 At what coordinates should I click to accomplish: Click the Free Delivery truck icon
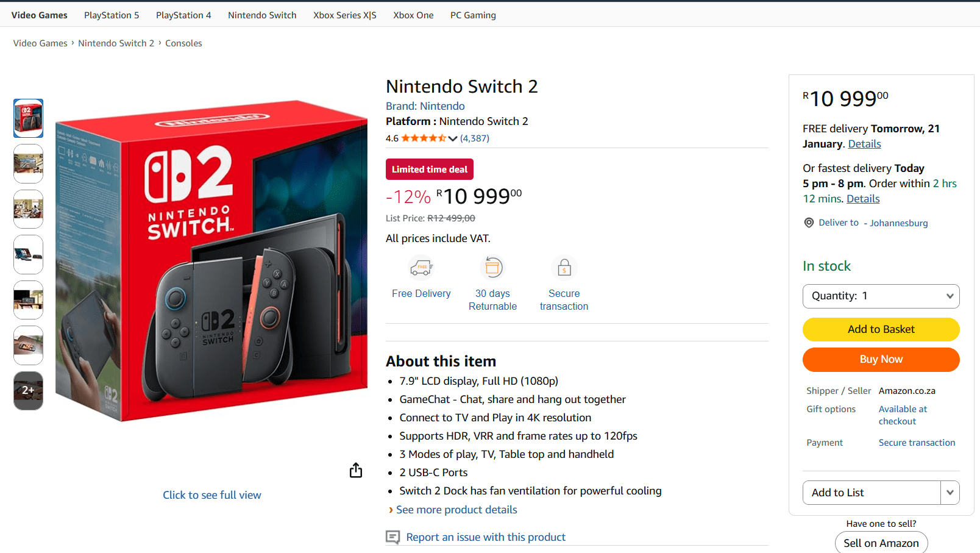click(x=421, y=267)
